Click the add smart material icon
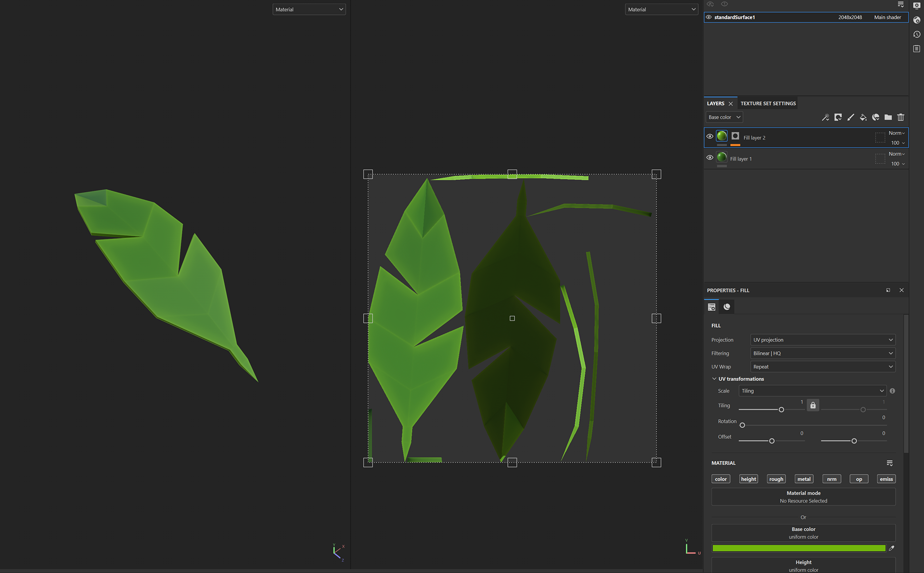This screenshot has height=573, width=924. (875, 117)
